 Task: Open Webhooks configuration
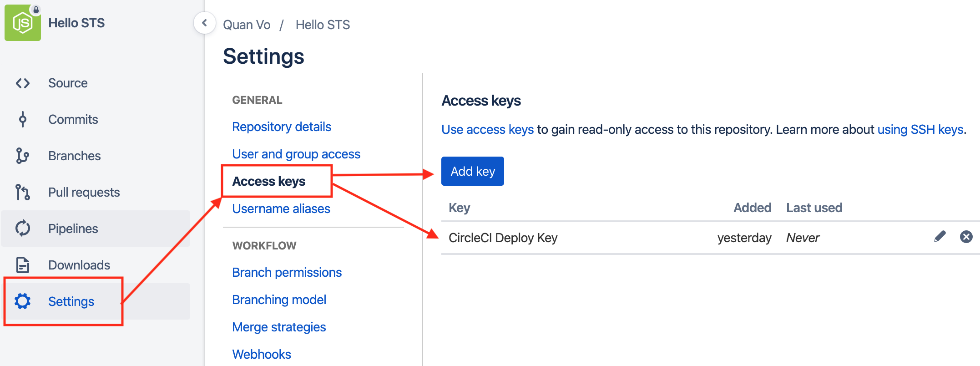pos(262,354)
